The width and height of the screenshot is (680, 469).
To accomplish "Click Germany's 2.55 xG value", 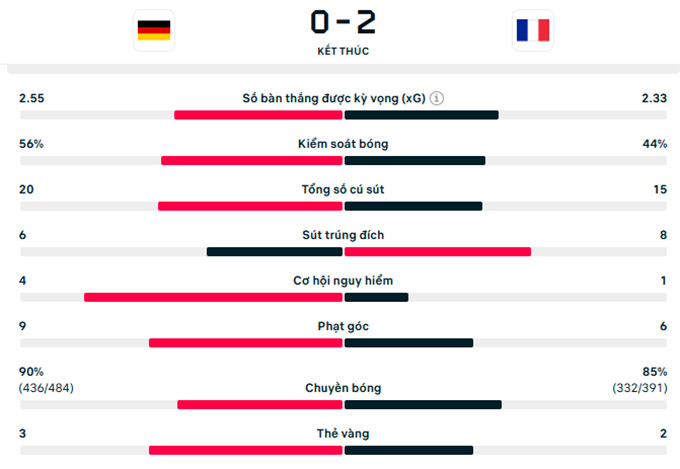I will pyautogui.click(x=32, y=98).
